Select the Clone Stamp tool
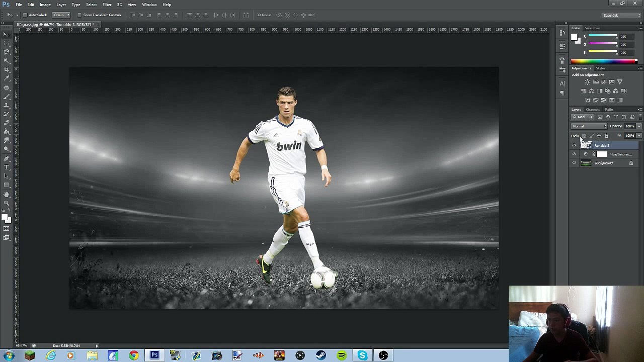This screenshot has width=644, height=362. tap(7, 105)
